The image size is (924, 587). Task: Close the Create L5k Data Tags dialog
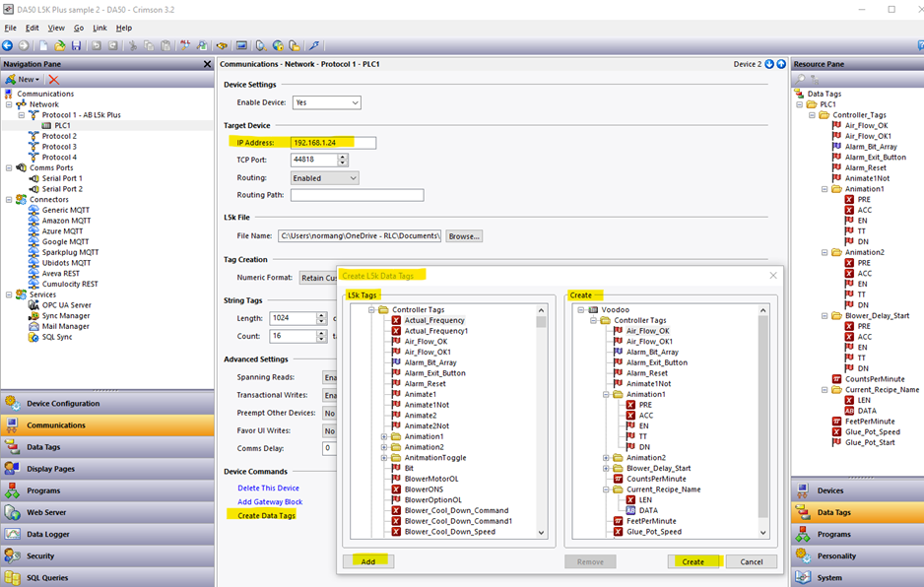point(773,275)
